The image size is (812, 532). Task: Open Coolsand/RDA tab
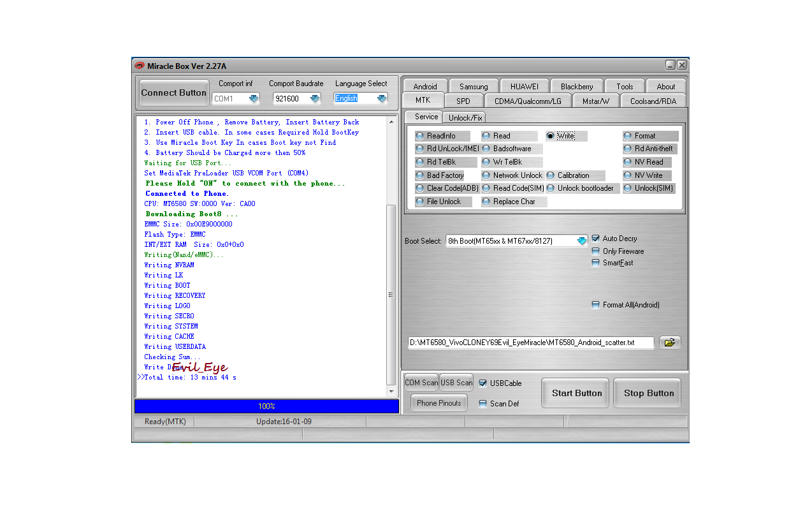(x=653, y=101)
